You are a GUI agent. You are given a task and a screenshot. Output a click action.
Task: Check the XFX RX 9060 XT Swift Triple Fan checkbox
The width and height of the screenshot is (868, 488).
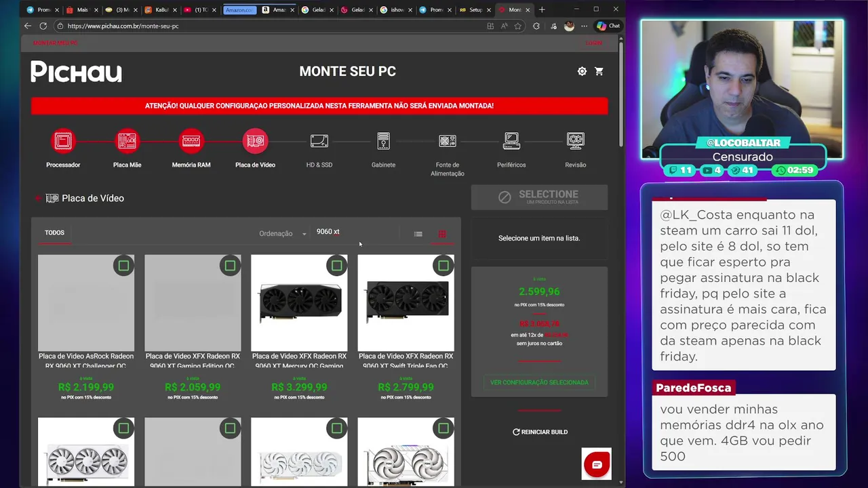click(443, 266)
